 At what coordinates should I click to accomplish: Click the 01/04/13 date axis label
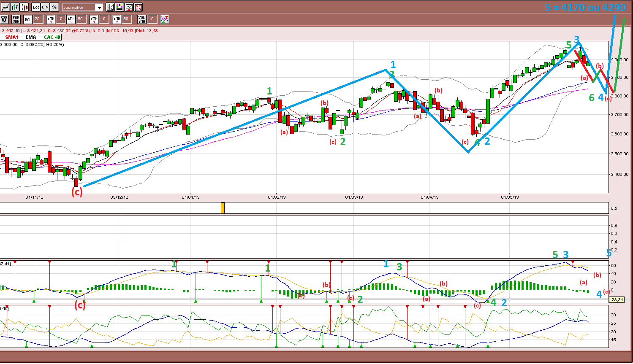(429, 197)
